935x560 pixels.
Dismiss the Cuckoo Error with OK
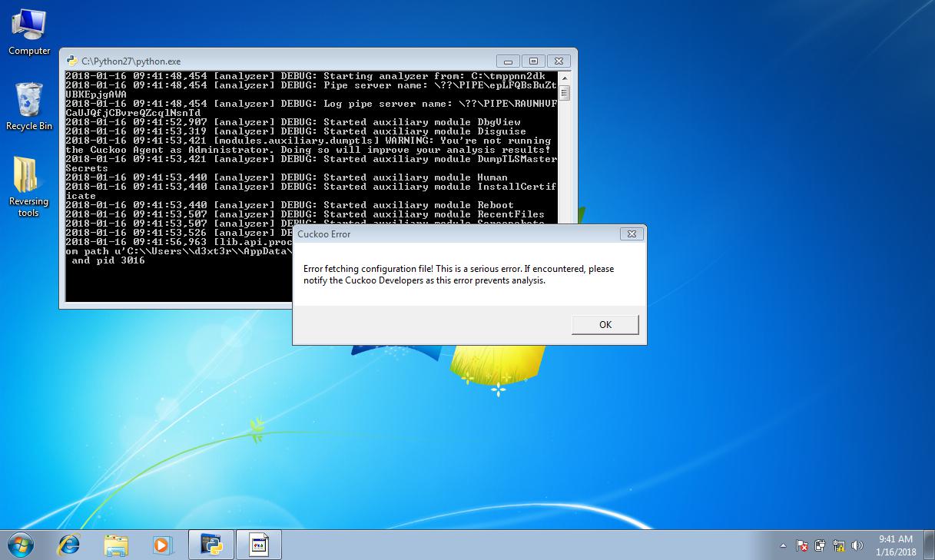(x=605, y=324)
